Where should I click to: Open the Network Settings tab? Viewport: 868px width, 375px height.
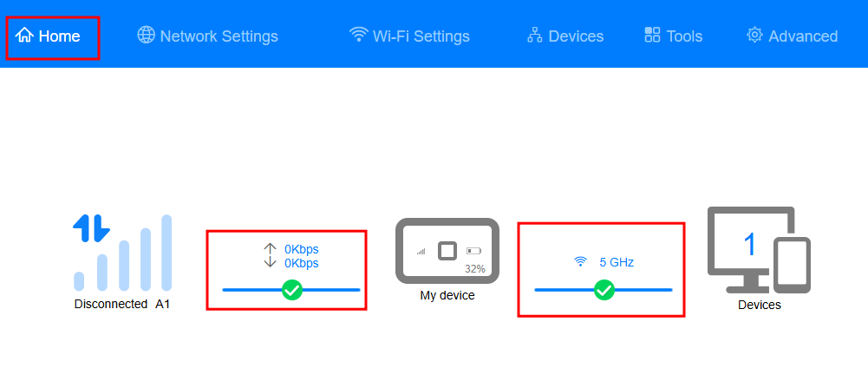pyautogui.click(x=207, y=36)
